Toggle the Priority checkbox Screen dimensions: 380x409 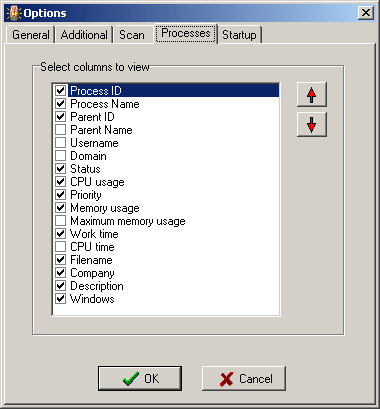60,194
